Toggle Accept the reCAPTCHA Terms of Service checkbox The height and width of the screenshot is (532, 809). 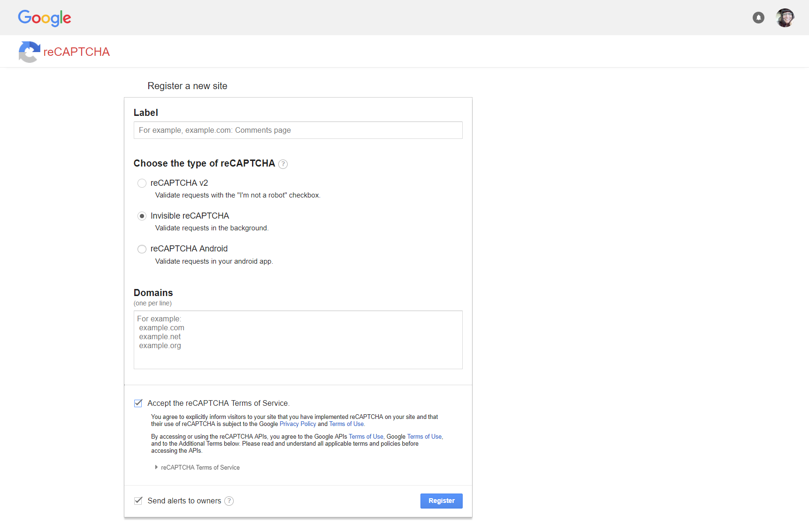click(138, 403)
